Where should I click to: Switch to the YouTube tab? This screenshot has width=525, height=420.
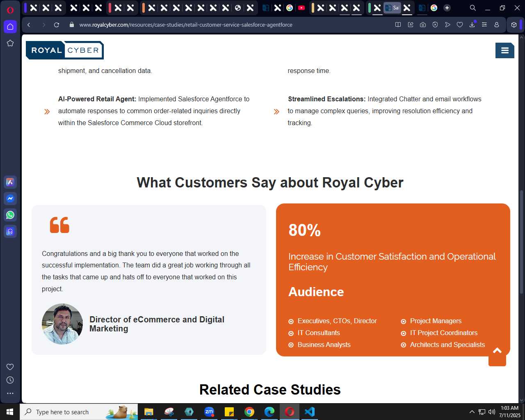click(x=301, y=8)
